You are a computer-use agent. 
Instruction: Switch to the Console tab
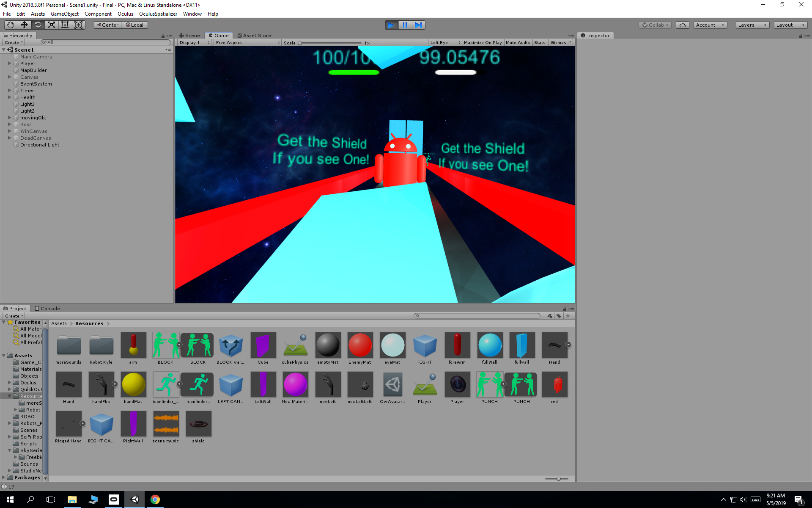pyautogui.click(x=47, y=309)
